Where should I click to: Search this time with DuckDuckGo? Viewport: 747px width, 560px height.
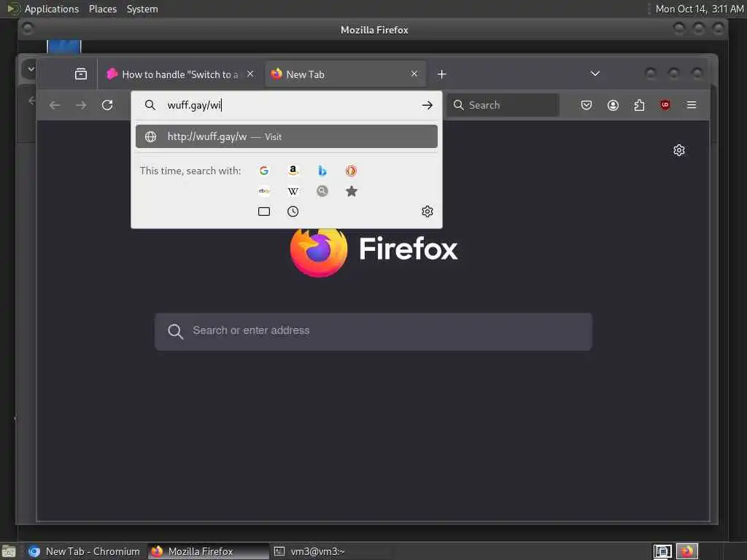[x=351, y=171]
